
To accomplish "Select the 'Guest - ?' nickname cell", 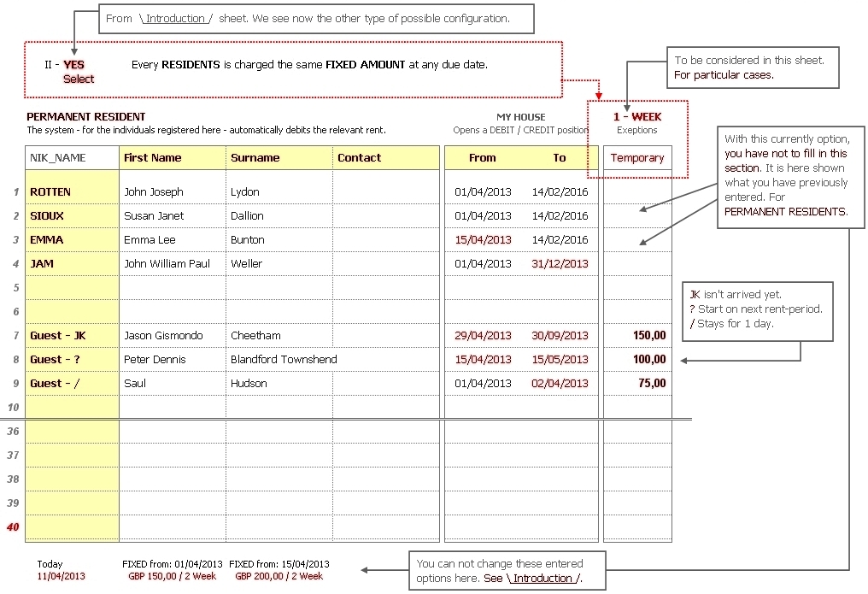I will point(72,359).
